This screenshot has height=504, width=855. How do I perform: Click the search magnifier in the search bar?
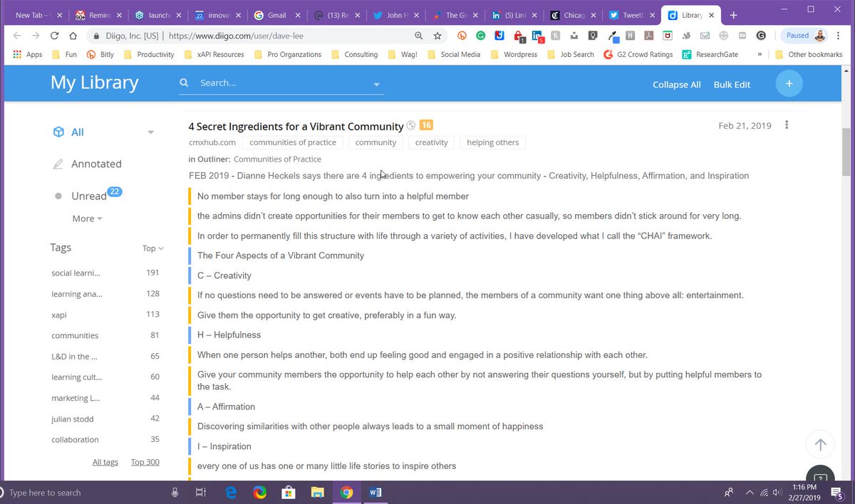click(x=185, y=83)
